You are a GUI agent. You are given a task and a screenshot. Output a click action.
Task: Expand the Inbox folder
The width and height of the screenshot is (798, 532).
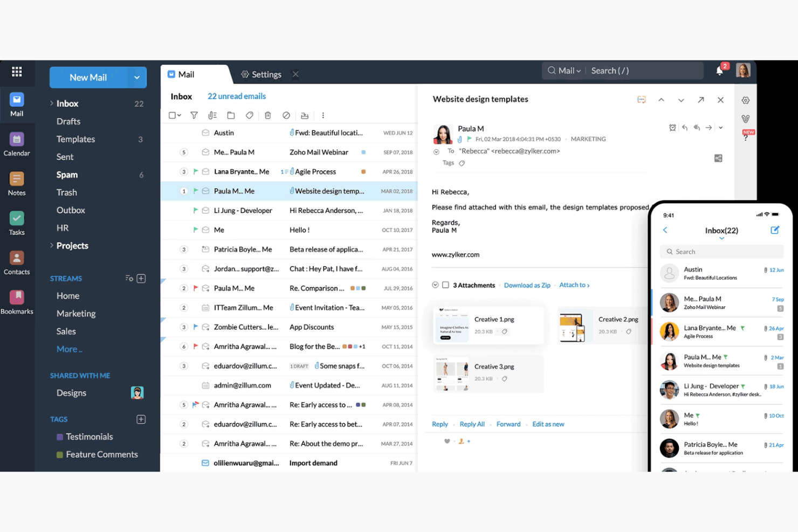point(52,103)
